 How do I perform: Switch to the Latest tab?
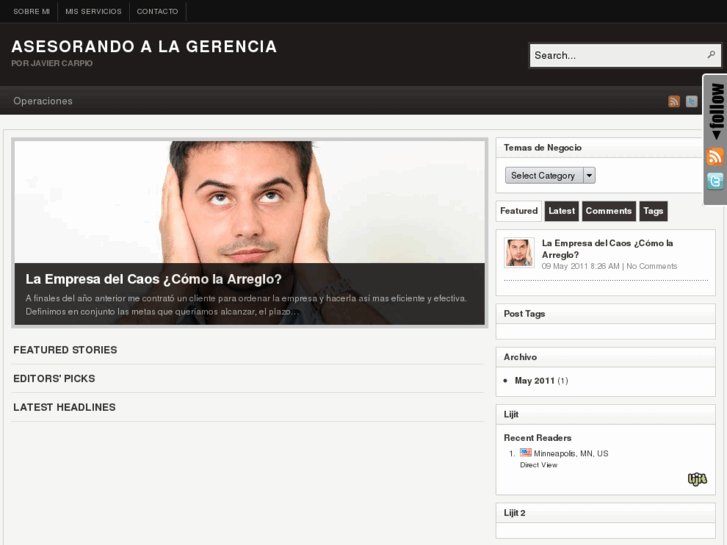[x=561, y=211]
